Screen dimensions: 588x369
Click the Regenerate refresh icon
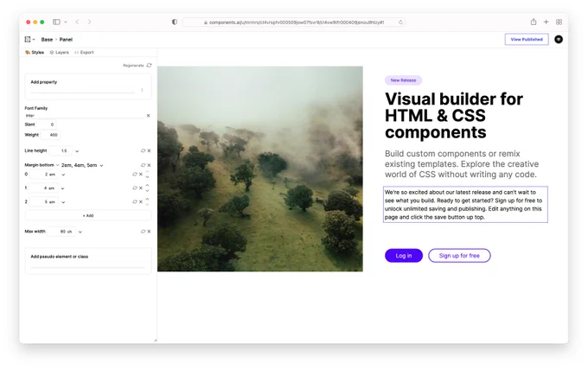pos(149,65)
